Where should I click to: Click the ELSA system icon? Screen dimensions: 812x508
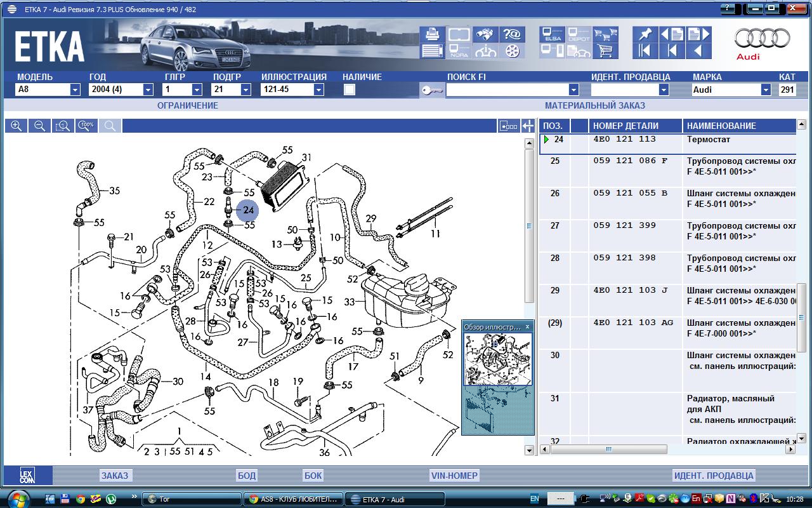point(552,34)
